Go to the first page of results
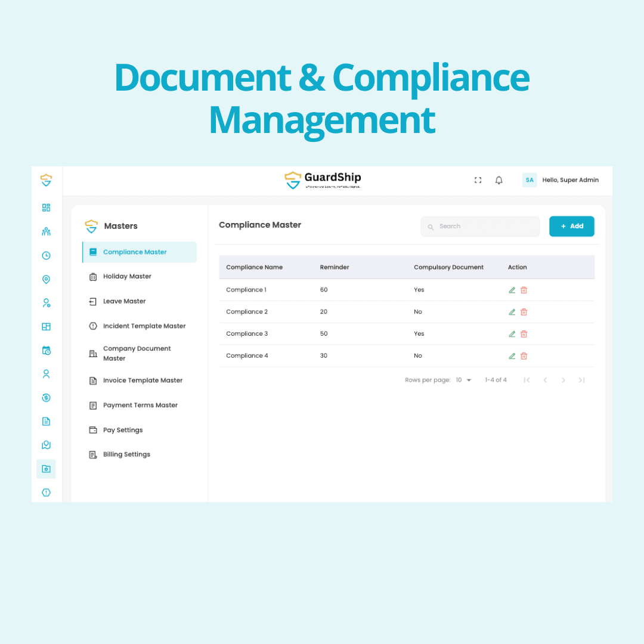Screen dimensions: 644x644 tap(527, 380)
